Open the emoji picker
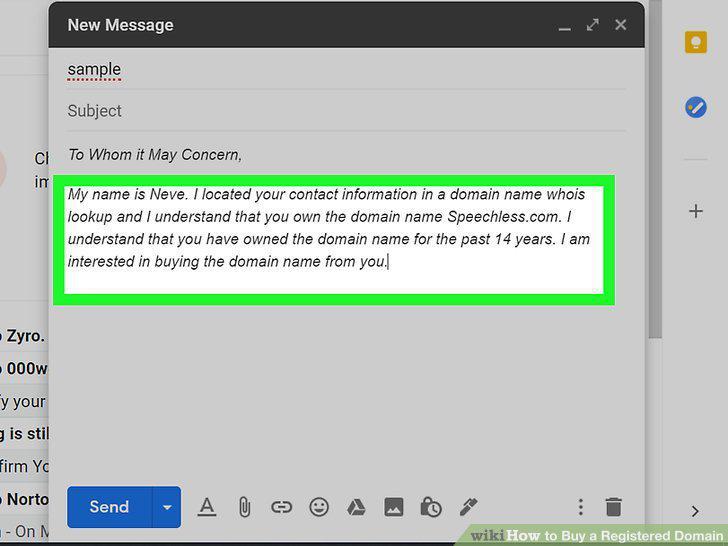Image resolution: width=728 pixels, height=546 pixels. click(319, 507)
